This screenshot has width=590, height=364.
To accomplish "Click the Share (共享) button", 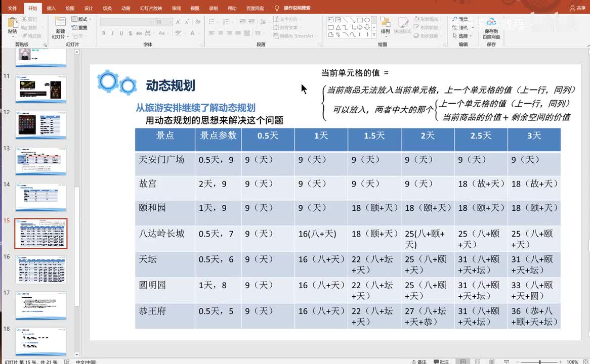I will point(577,8).
